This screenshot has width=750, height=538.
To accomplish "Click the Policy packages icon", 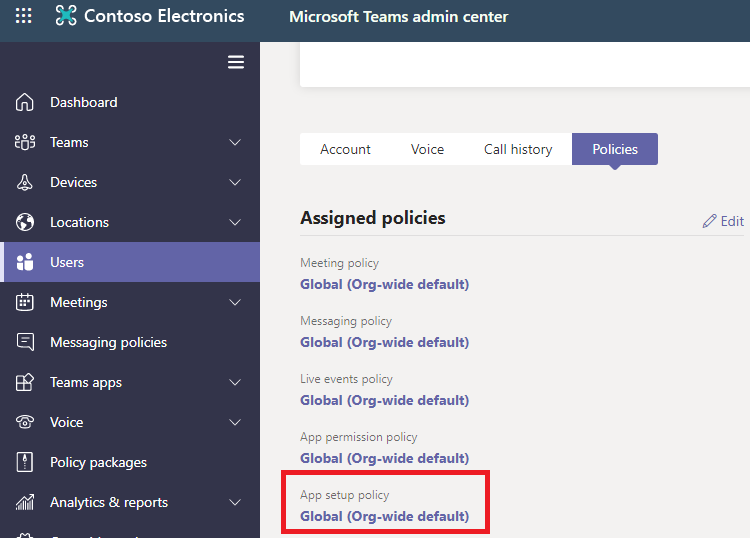I will [24, 462].
